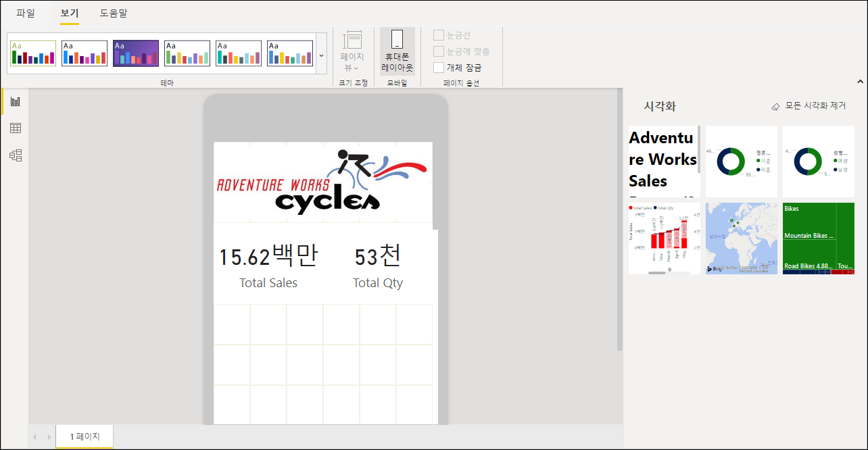Open the 페이지 뷰 dropdown
This screenshot has width=868, height=450.
(352, 51)
